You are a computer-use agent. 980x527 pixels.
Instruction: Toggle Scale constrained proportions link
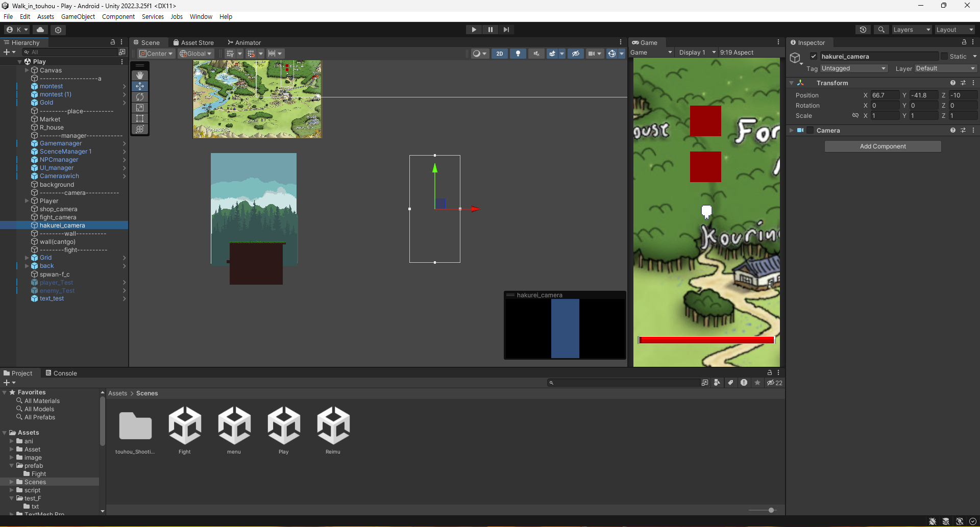click(x=855, y=115)
